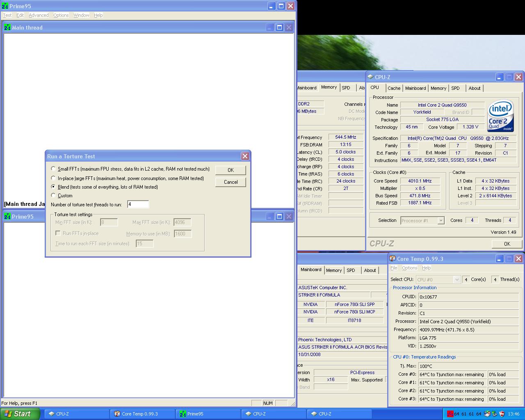Click Core Temp title bar icon

[x=393, y=258]
